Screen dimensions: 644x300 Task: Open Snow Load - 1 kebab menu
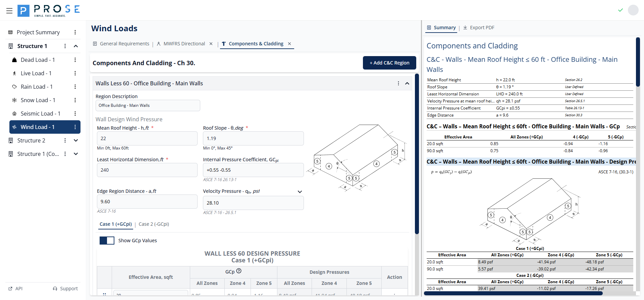pyautogui.click(x=75, y=100)
